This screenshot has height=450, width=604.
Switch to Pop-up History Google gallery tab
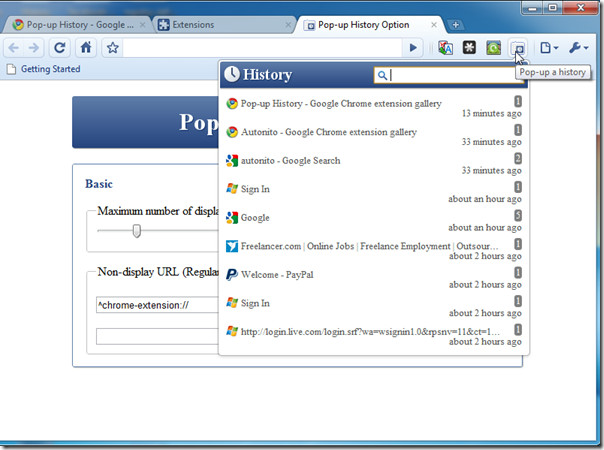tap(77, 25)
